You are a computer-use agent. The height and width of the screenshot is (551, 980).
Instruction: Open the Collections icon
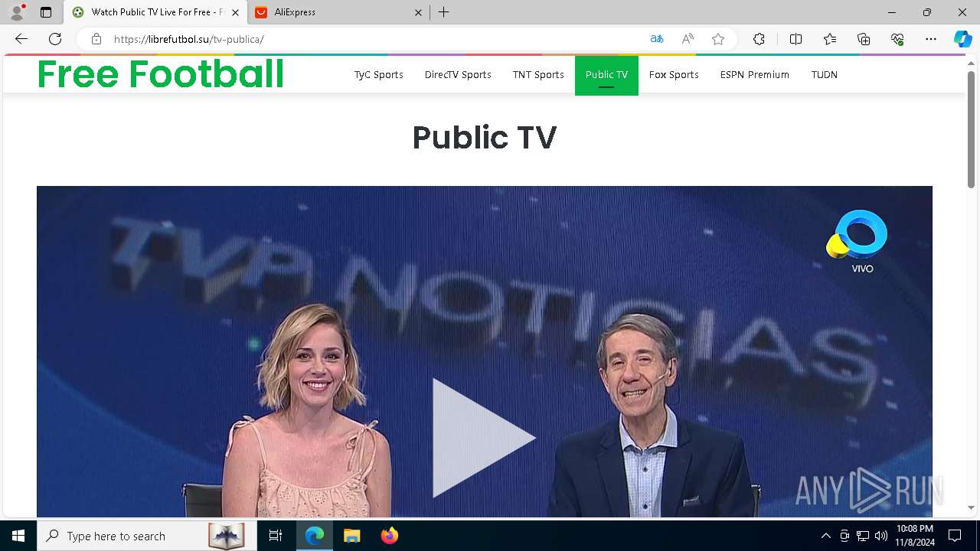[864, 39]
